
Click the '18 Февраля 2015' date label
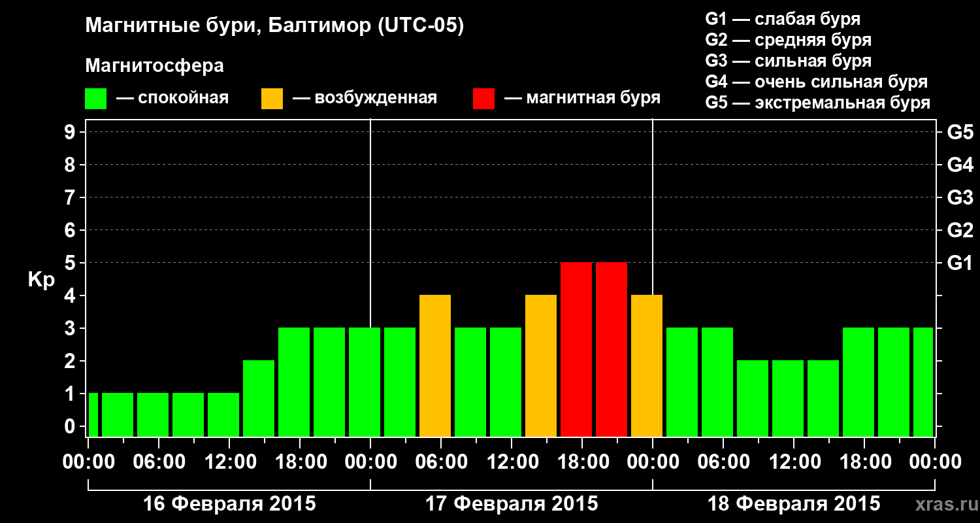[794, 504]
